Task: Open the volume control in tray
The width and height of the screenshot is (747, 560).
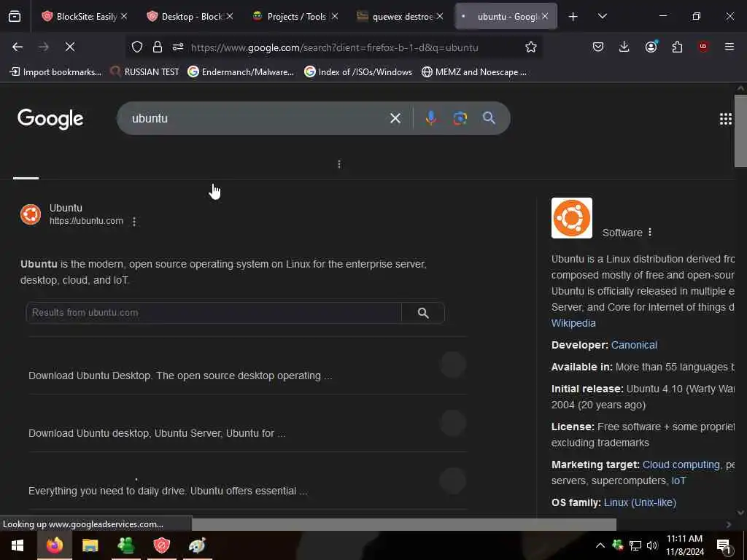Action: pos(651,545)
